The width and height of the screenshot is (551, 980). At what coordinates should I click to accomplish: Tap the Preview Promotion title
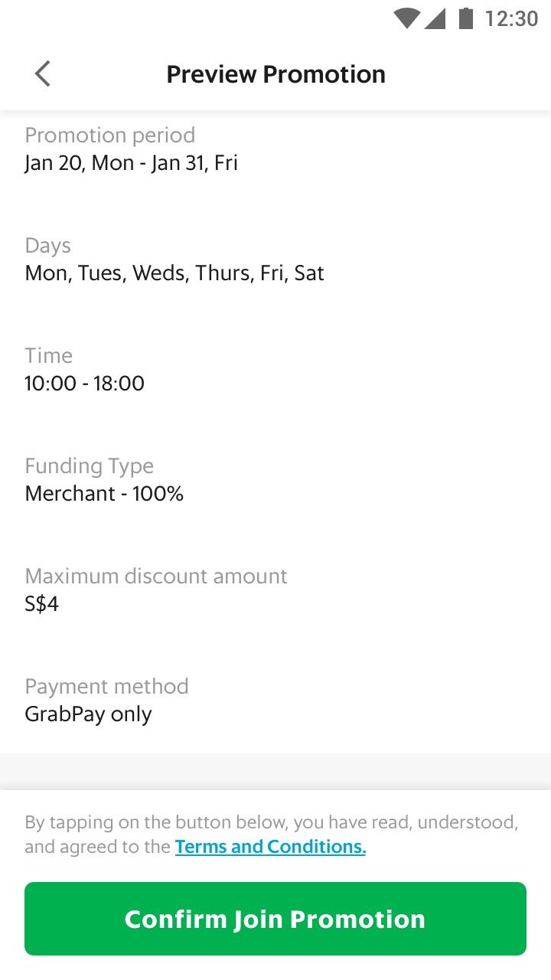tap(275, 74)
